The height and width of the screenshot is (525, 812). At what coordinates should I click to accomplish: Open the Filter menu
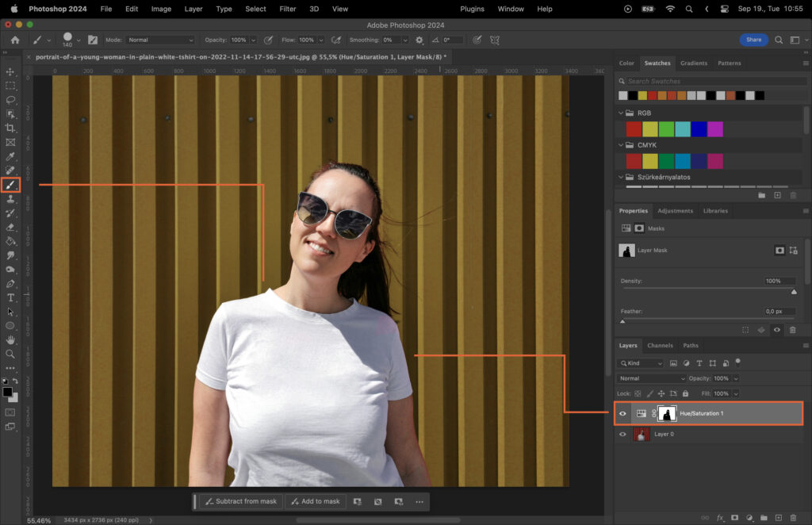tap(287, 9)
